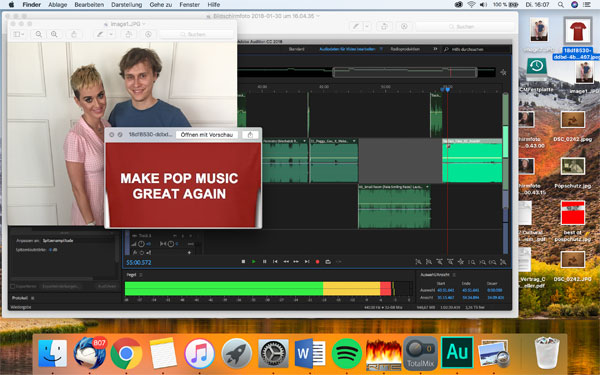Image resolution: width=600 pixels, height=375 pixels.
Task: Open System Preferences from Dock
Action: [273, 354]
